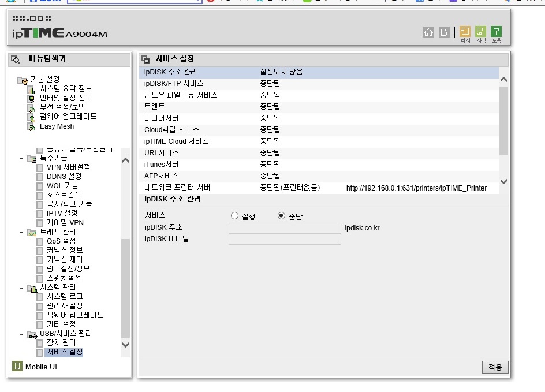545x392 pixels.
Task: Open 스위치설정 menu item
Action: (64, 278)
